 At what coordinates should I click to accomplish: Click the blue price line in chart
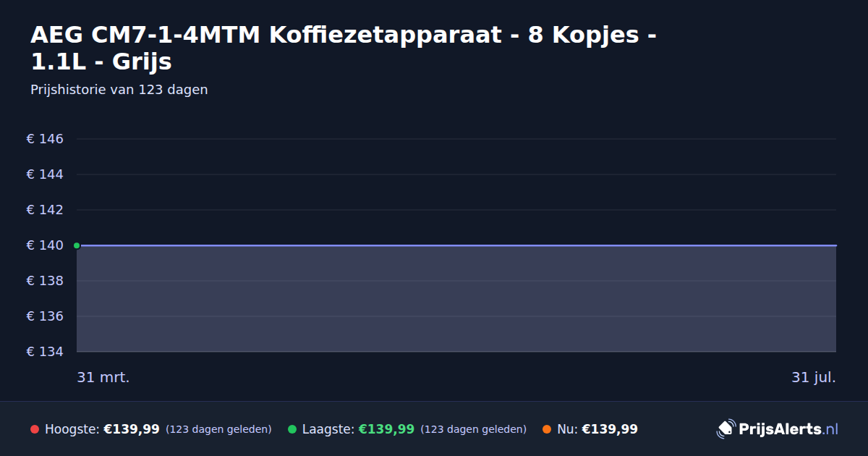(456, 245)
